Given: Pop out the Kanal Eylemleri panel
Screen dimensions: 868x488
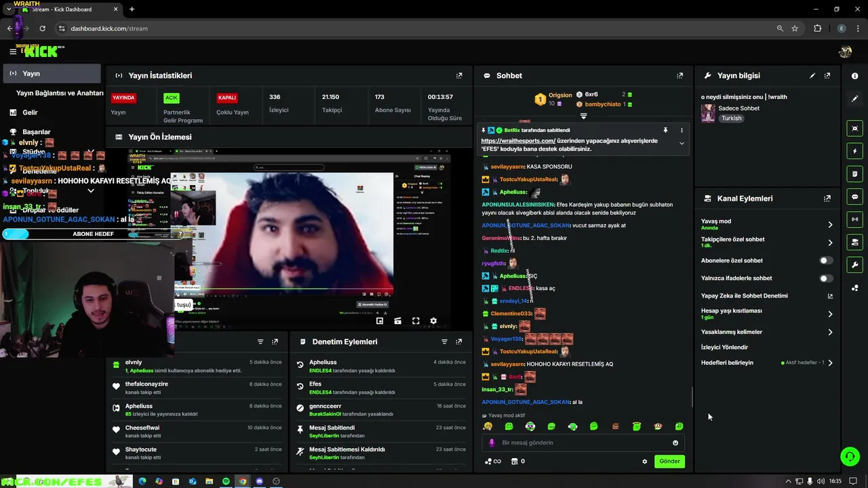Looking at the screenshot, I should pos(827,199).
